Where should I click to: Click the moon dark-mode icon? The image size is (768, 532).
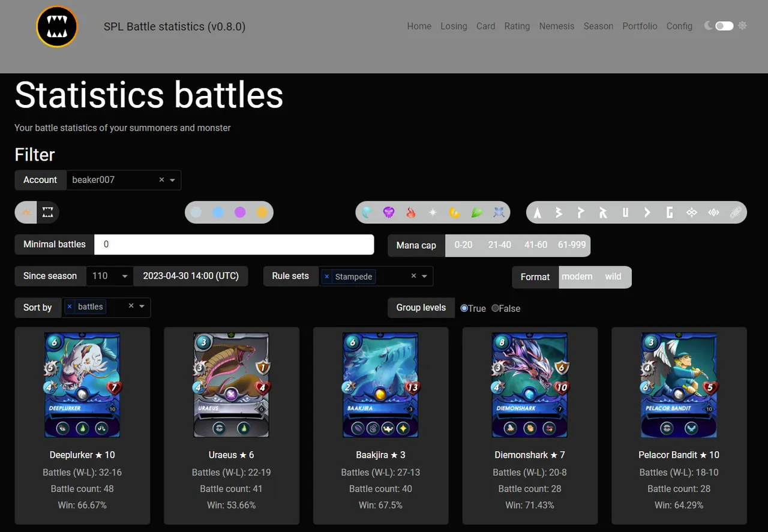point(709,26)
